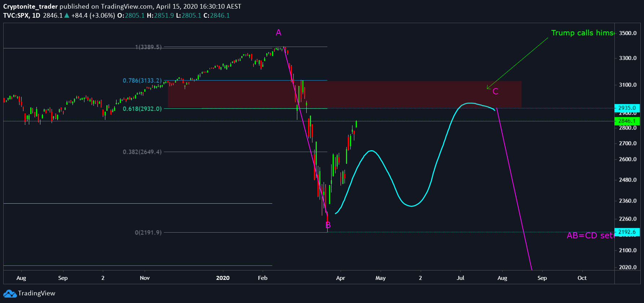Click the cyan 2192.6 price tag
This screenshot has height=303, width=644.
[627, 232]
